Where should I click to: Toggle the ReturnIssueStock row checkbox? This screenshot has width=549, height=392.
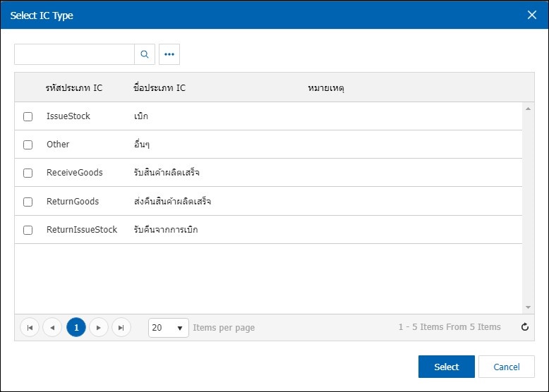pyautogui.click(x=28, y=230)
